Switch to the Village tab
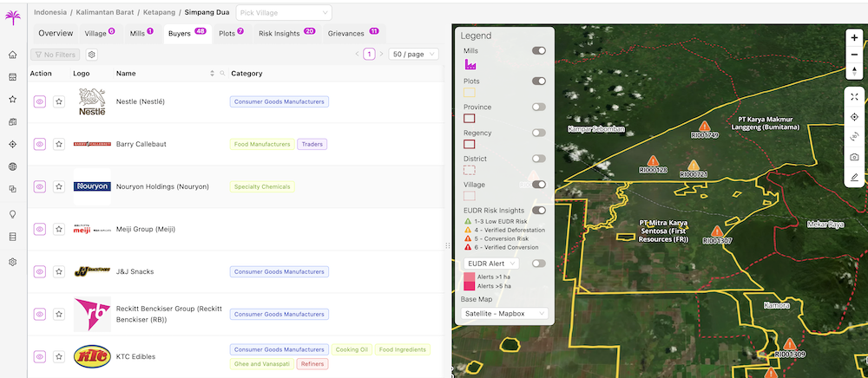 click(100, 34)
